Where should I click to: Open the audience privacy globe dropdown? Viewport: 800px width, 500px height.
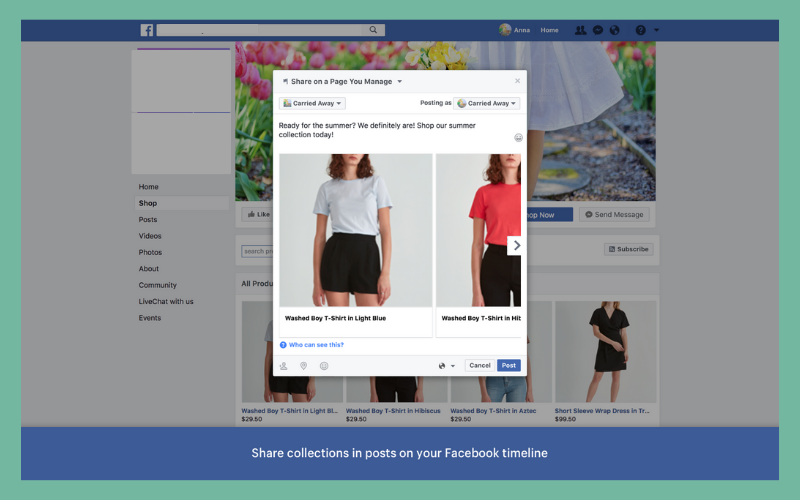446,366
